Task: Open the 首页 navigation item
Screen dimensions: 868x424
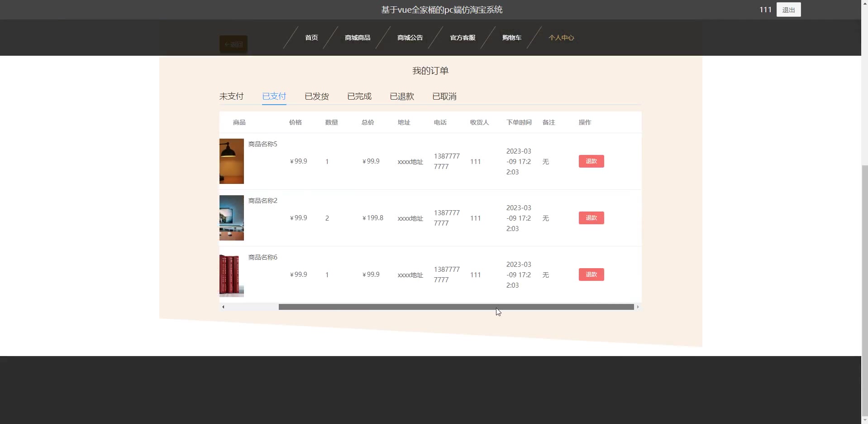Action: 311,38
